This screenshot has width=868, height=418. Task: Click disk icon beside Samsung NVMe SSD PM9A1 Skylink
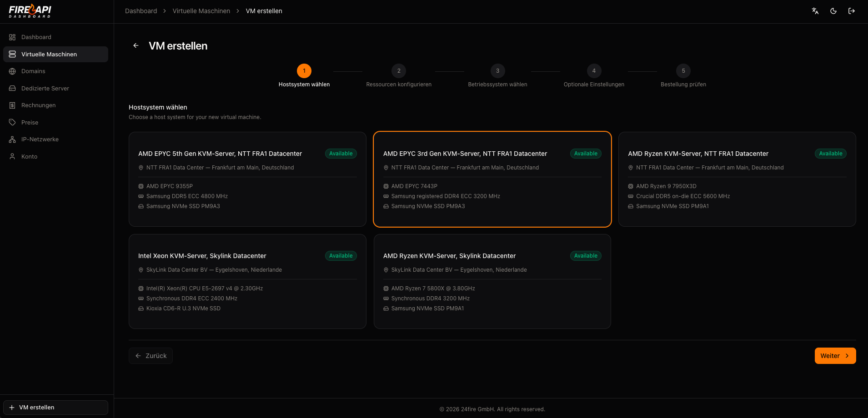[386, 309]
